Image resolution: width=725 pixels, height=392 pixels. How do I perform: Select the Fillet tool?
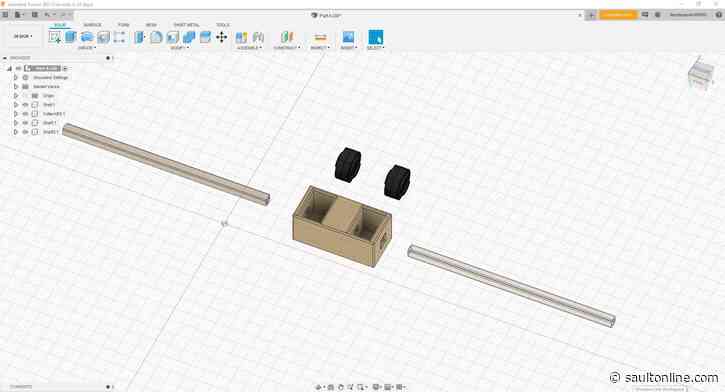coord(156,37)
